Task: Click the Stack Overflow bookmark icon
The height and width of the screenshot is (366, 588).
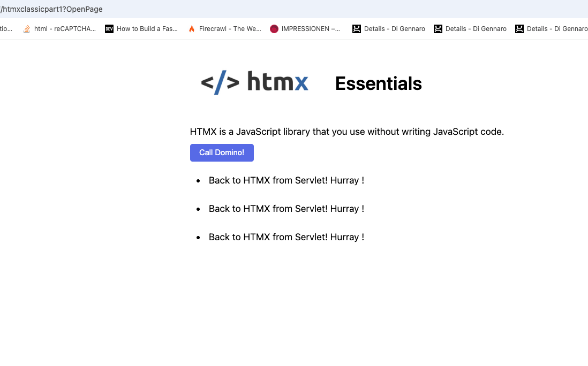Action: coord(27,29)
